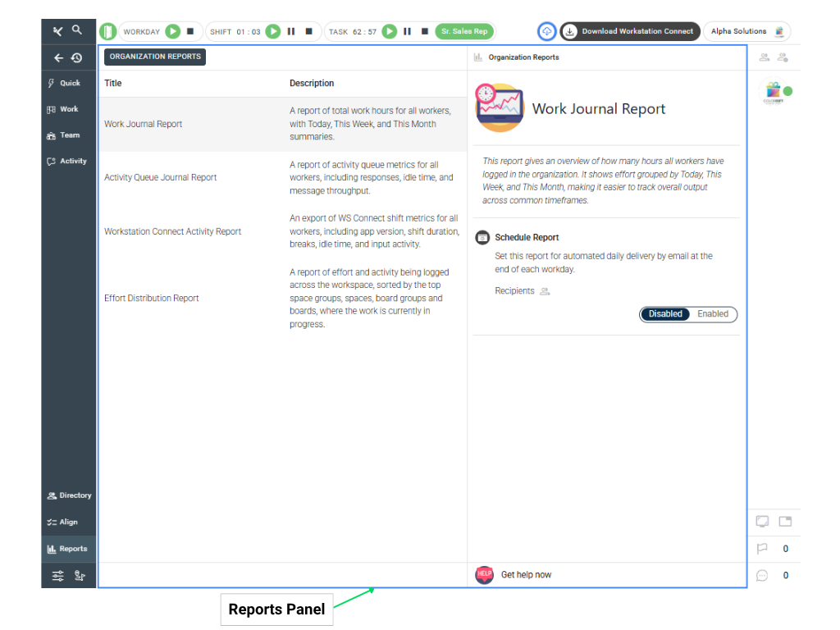
Task: Click the blue cloud upload icon
Action: [547, 31]
